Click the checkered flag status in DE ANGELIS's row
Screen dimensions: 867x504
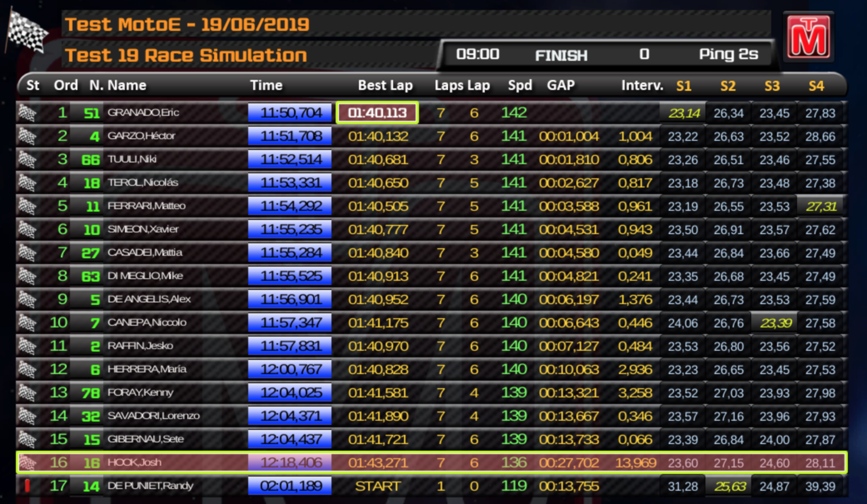(27, 299)
